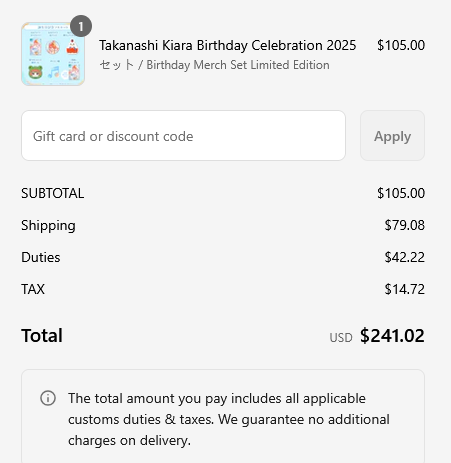
Task: Click the info icon beside customs notice
Action: coord(48,398)
